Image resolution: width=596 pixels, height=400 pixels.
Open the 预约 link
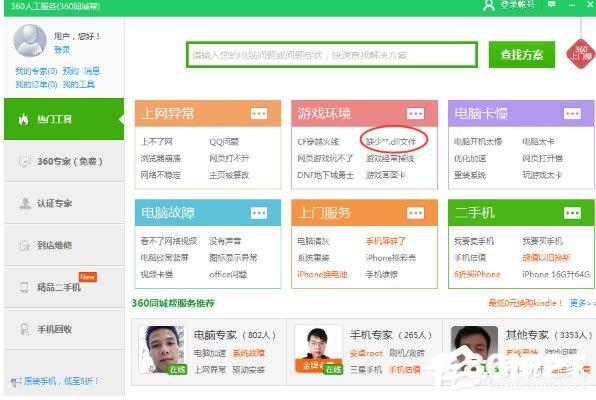click(x=70, y=71)
